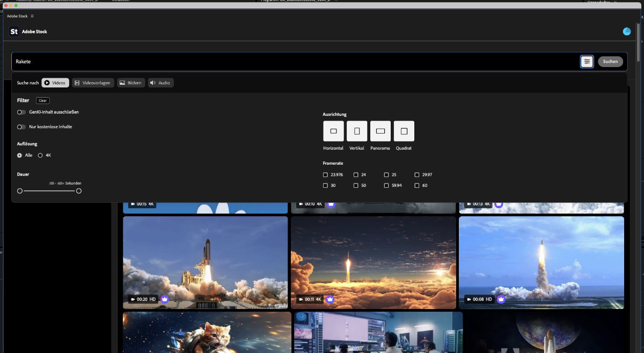Enable the 30 framerate checkbox
The width and height of the screenshot is (644, 353).
325,186
